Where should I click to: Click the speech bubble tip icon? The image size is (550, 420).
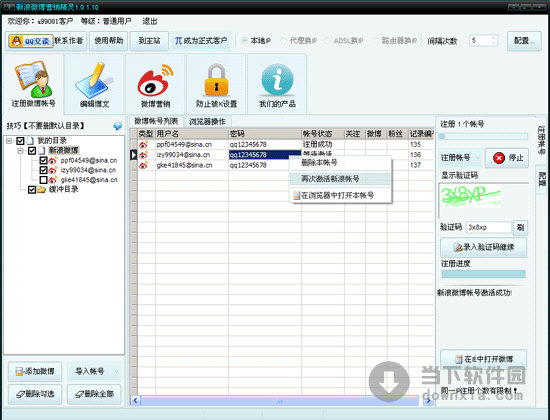click(x=118, y=126)
